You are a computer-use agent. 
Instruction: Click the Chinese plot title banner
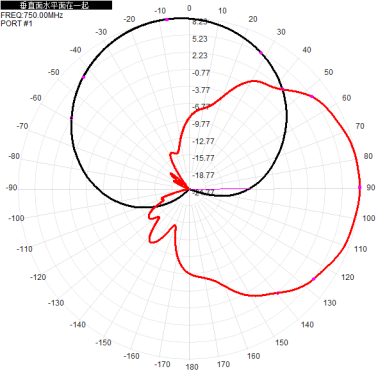[56, 5]
